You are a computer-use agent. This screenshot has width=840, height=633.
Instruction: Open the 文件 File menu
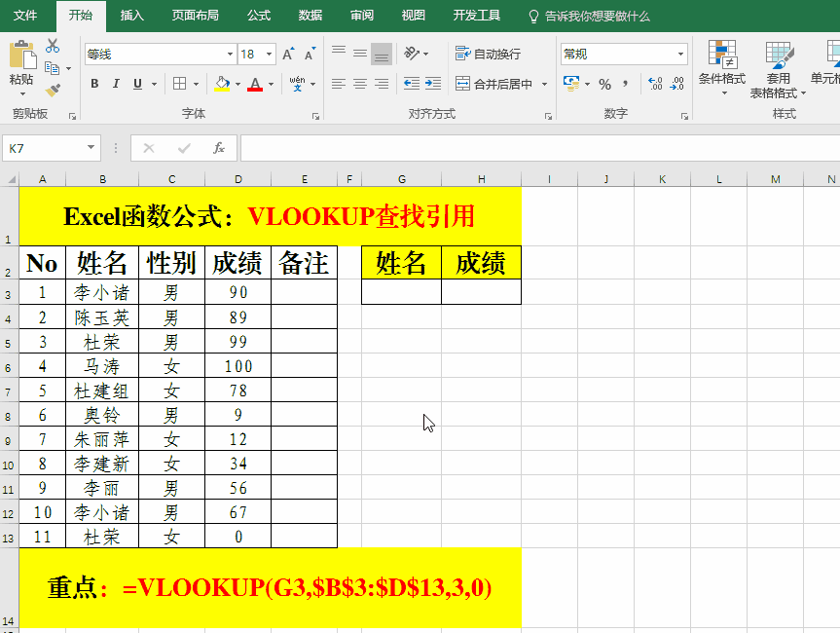pyautogui.click(x=25, y=16)
